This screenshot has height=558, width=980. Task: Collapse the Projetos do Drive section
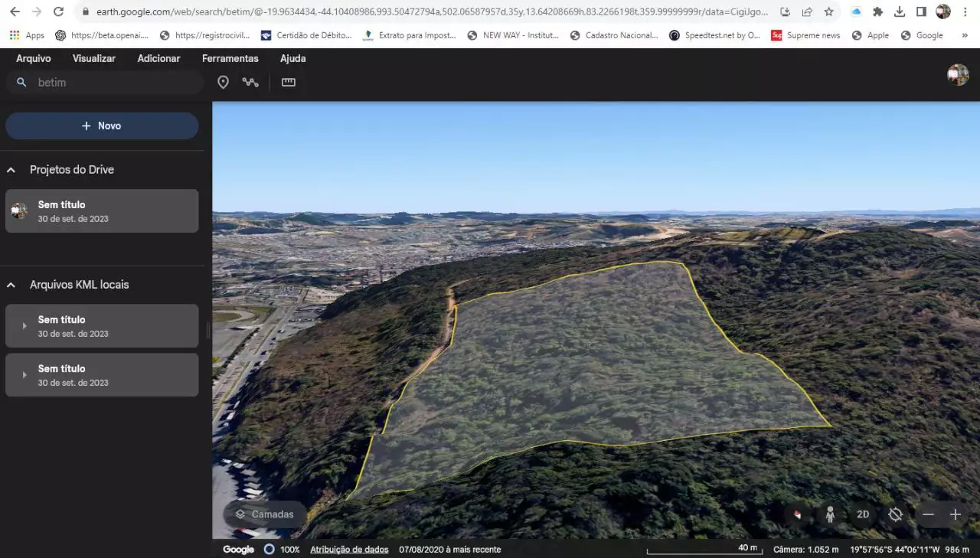coord(11,170)
